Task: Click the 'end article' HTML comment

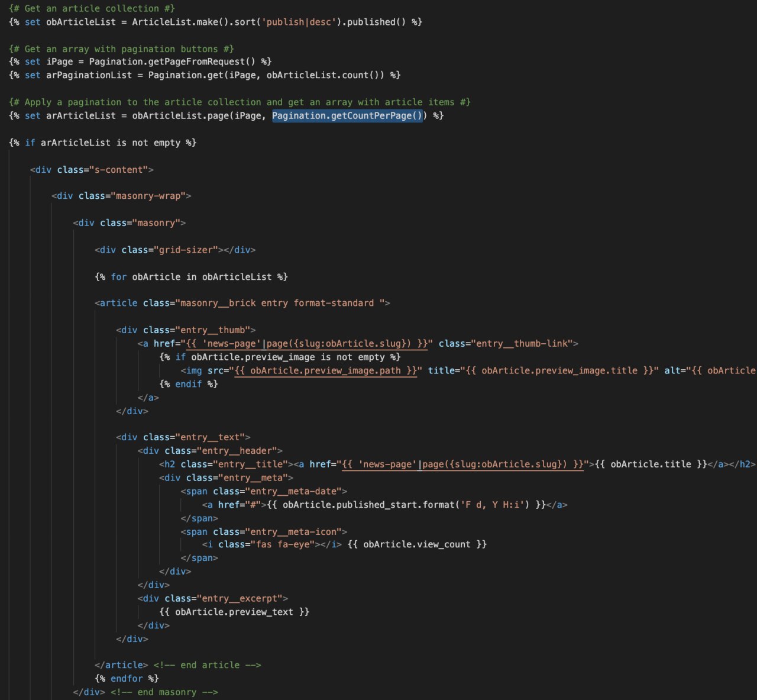Action: tap(208, 666)
